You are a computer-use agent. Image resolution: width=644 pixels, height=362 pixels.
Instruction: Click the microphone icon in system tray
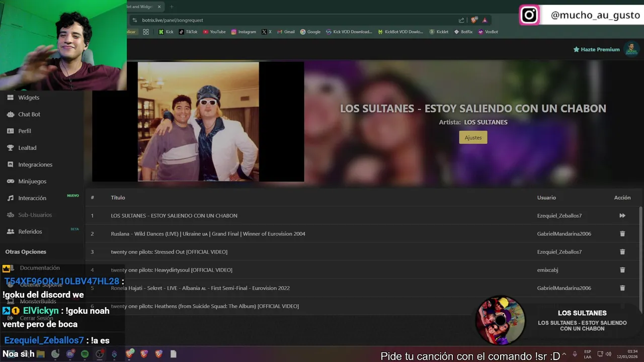click(x=575, y=354)
